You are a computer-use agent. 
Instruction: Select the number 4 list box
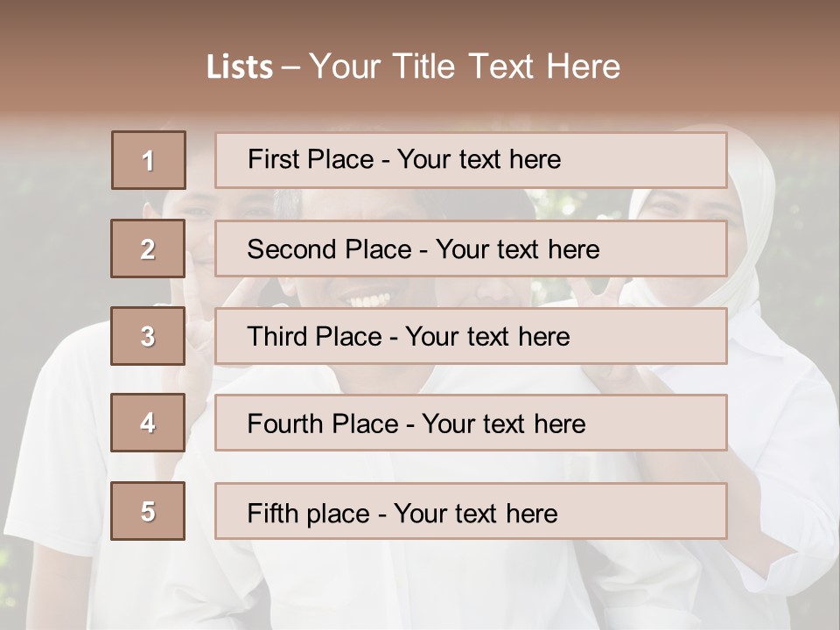pos(148,423)
